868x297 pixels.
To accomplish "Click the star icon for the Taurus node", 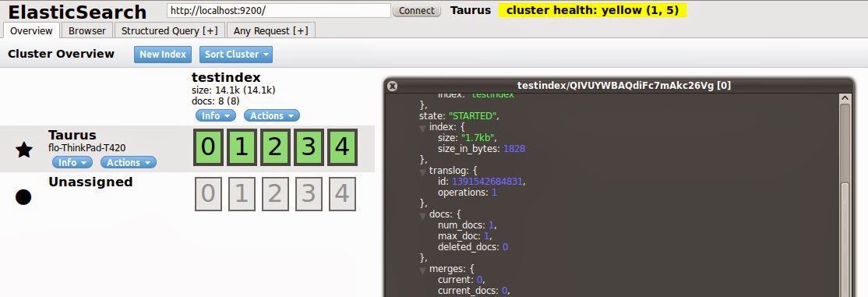I will [24, 150].
